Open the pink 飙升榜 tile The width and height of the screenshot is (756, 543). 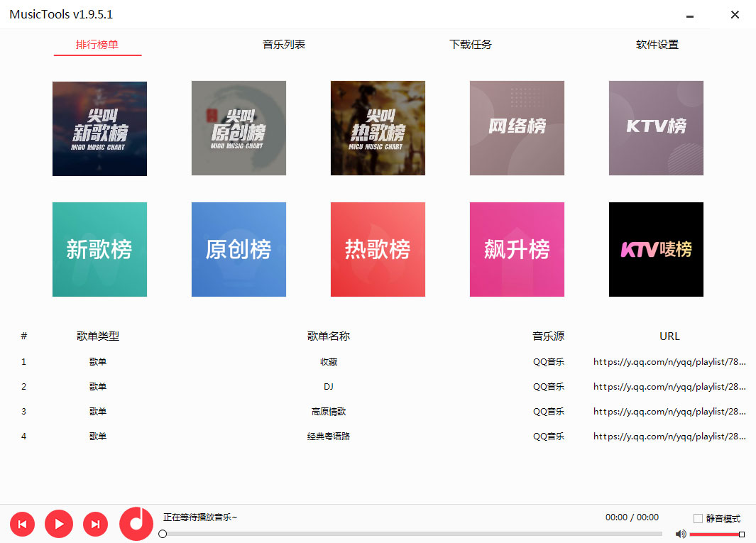pos(517,249)
